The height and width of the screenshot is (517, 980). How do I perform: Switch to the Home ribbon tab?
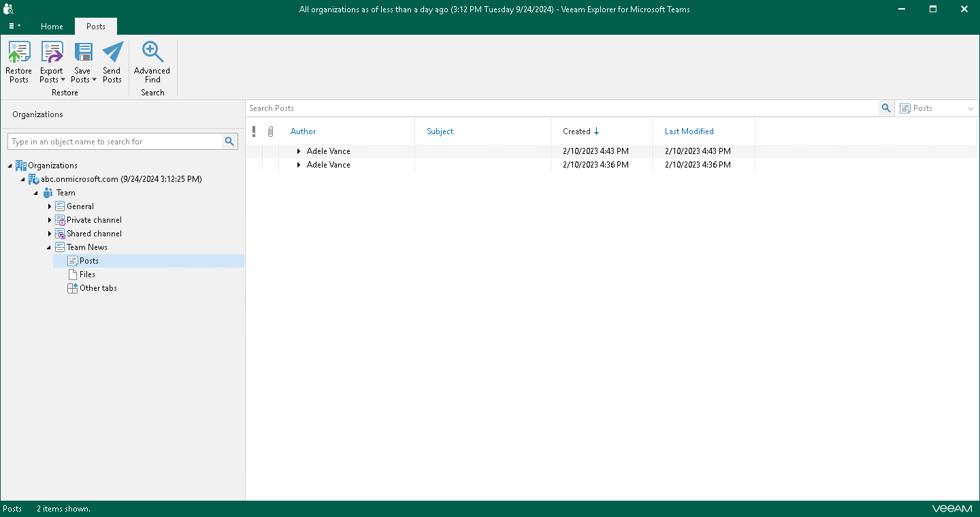tap(52, 27)
